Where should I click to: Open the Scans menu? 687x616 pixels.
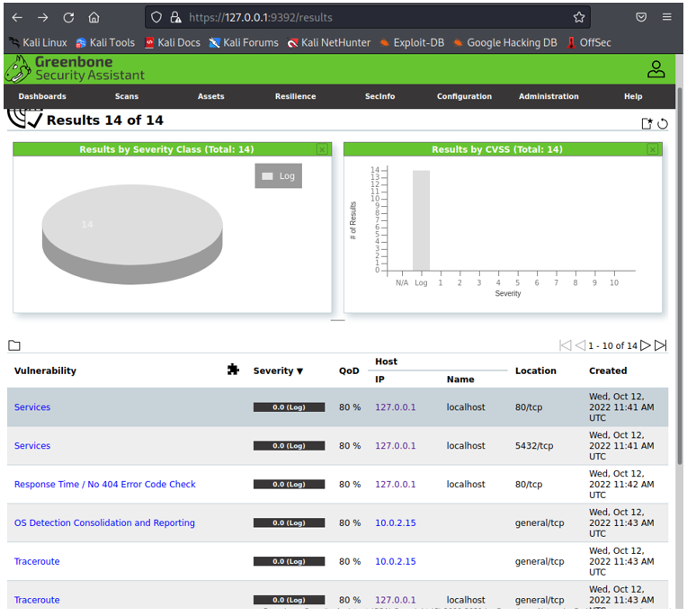click(x=127, y=96)
